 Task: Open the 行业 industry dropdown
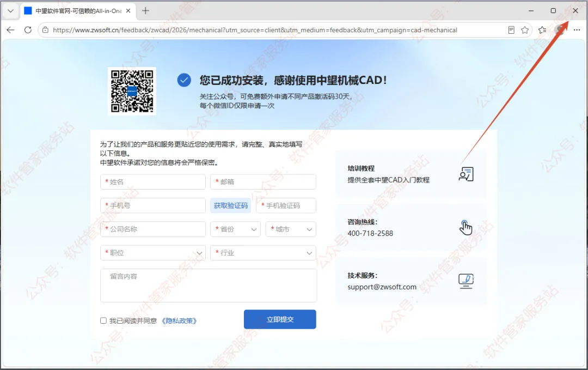pos(264,253)
